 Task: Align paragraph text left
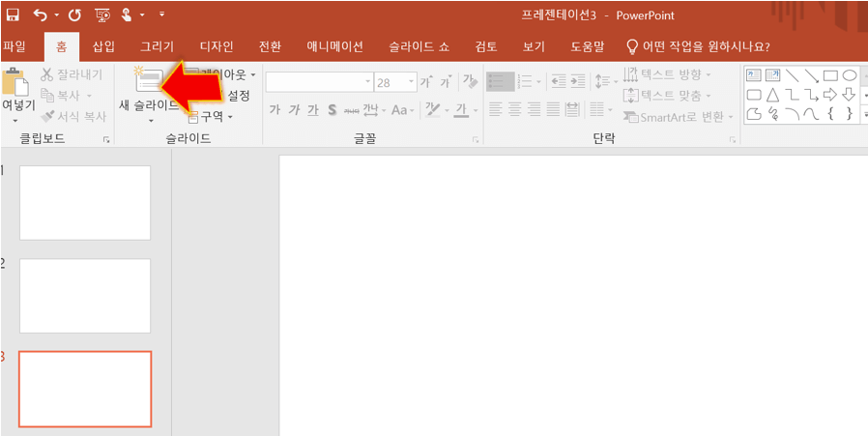click(x=496, y=109)
